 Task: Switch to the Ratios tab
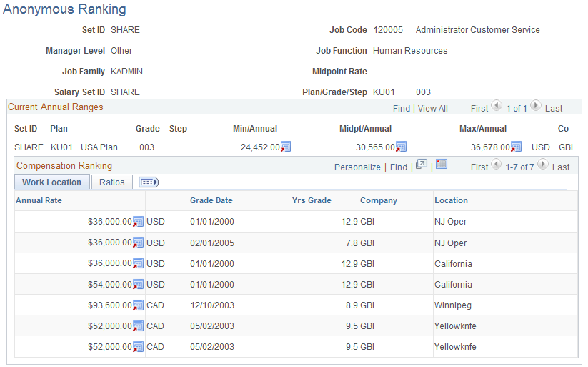pos(111,182)
